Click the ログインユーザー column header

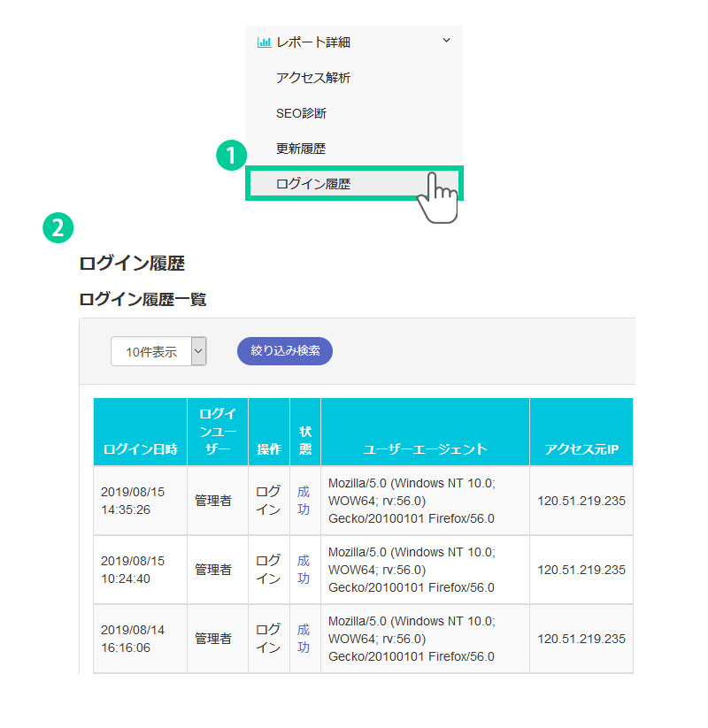coord(217,431)
